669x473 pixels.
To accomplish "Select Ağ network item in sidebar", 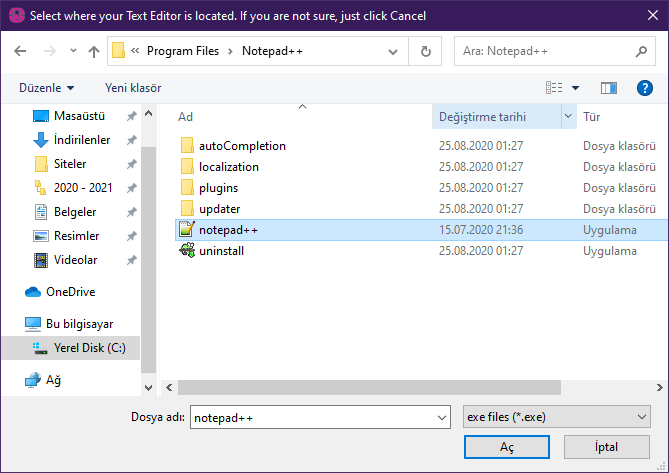I will pos(43,380).
